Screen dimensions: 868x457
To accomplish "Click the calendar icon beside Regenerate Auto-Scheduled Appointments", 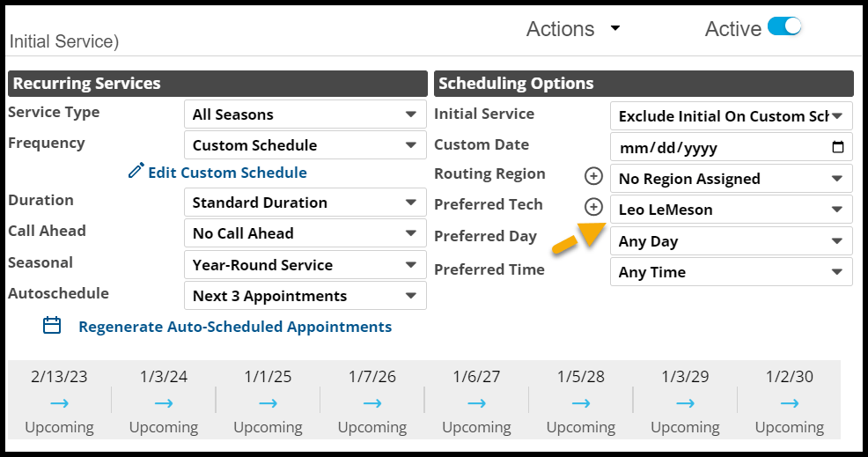I will point(53,326).
